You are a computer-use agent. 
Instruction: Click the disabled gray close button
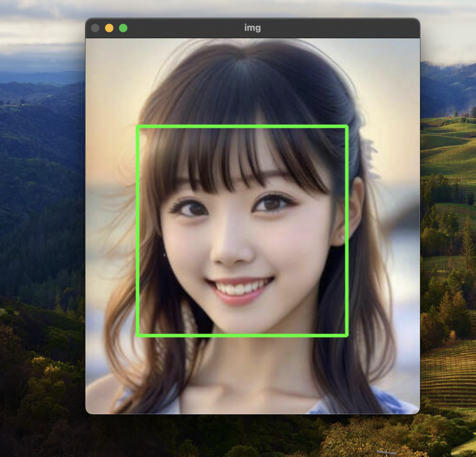click(x=95, y=28)
